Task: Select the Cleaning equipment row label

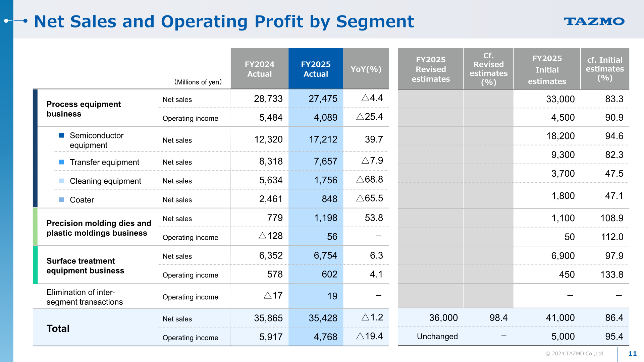Action: [x=105, y=181]
